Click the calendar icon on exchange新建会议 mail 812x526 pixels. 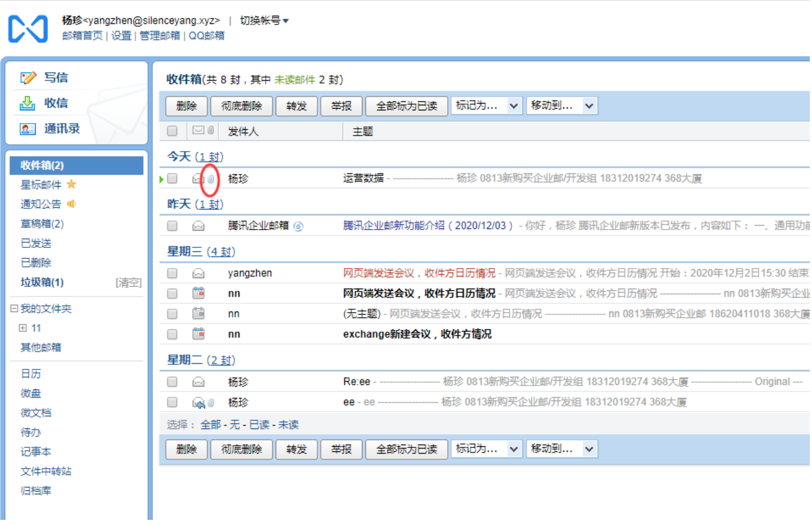[x=198, y=334]
